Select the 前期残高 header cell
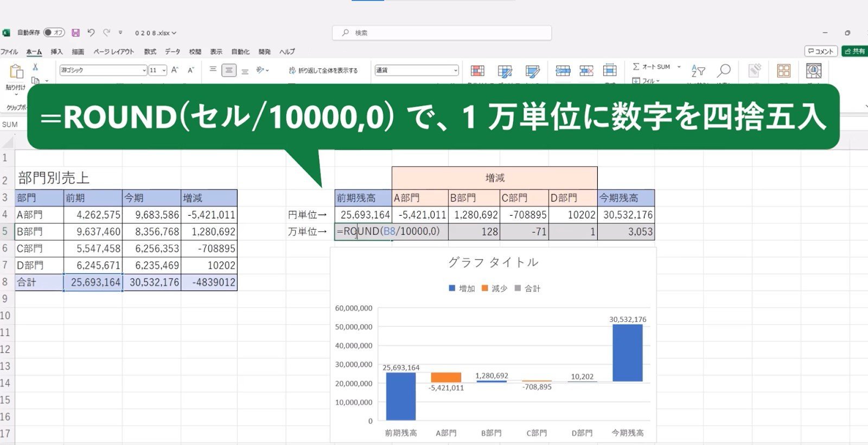 coord(363,198)
